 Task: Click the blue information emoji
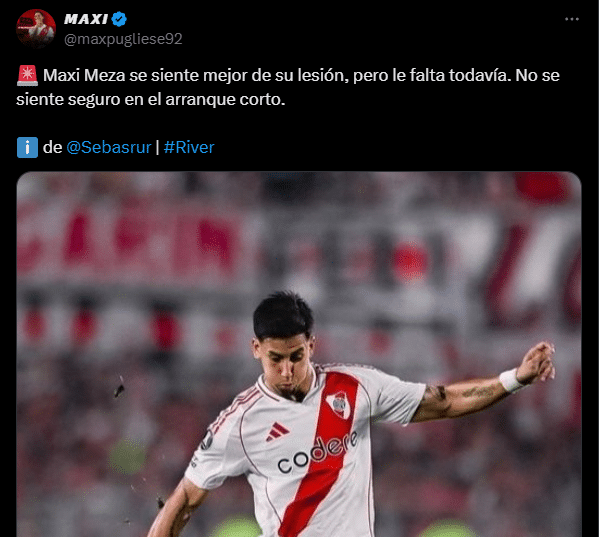pos(27,147)
